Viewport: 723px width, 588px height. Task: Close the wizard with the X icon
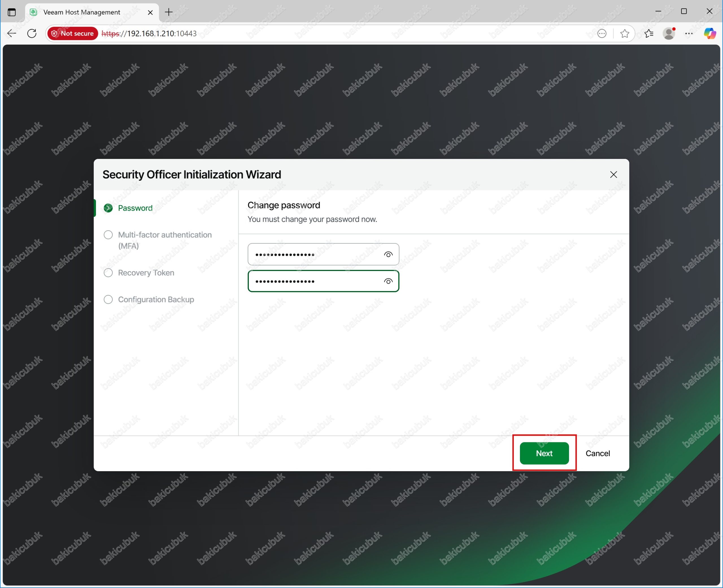click(614, 174)
